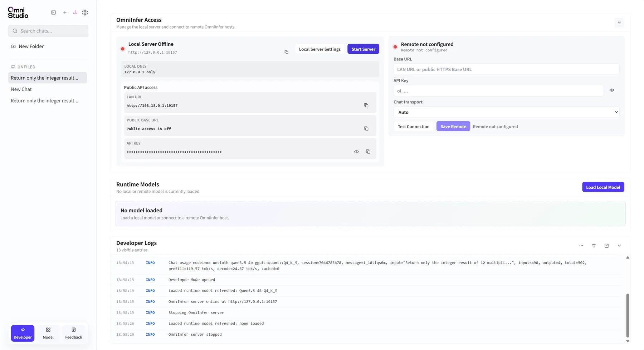This screenshot has width=644, height=350.
Task: Click the 'Public access is off' text
Action: pos(149,129)
